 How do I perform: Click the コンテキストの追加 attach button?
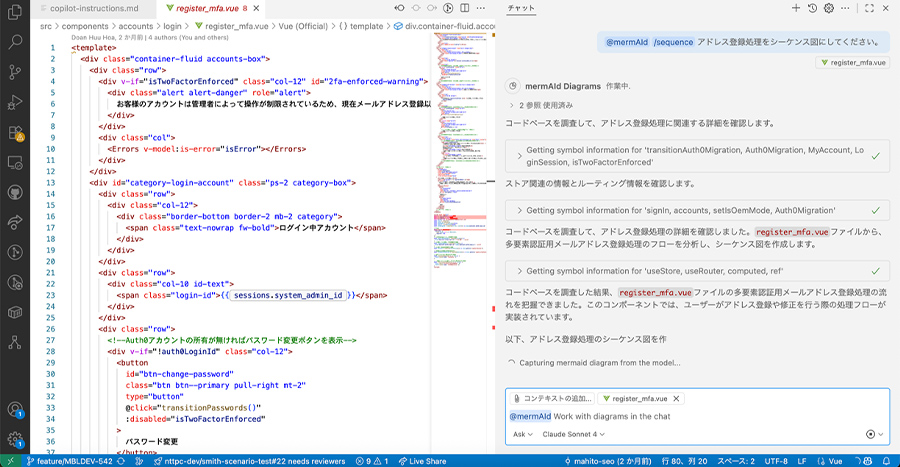coord(552,398)
